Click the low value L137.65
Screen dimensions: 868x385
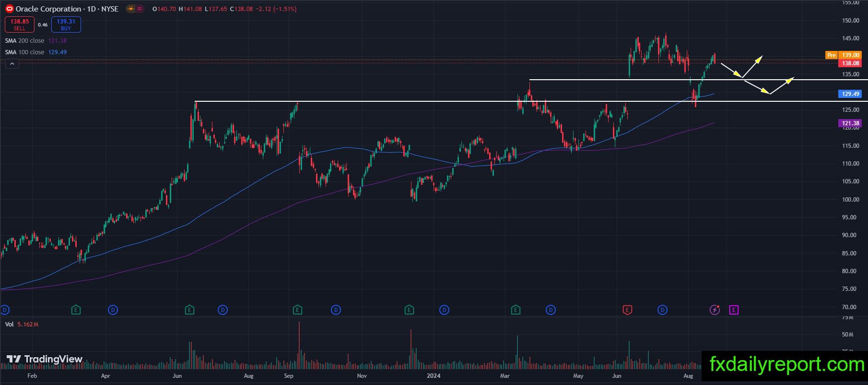pos(216,9)
